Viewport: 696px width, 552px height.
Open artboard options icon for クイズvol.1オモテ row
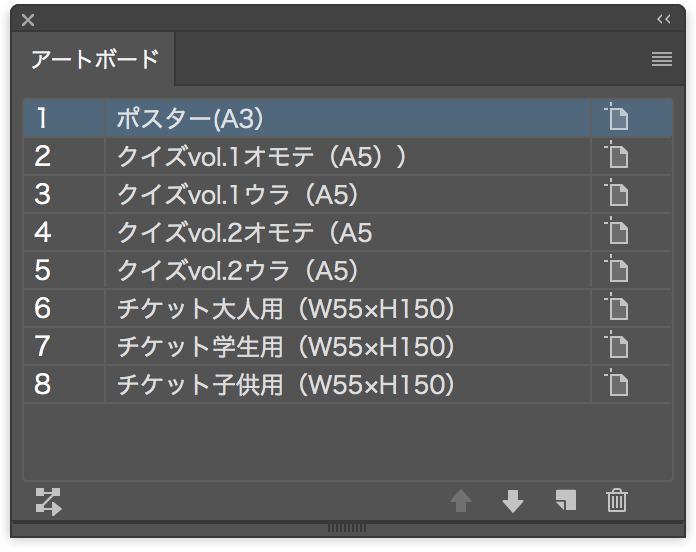(616, 154)
